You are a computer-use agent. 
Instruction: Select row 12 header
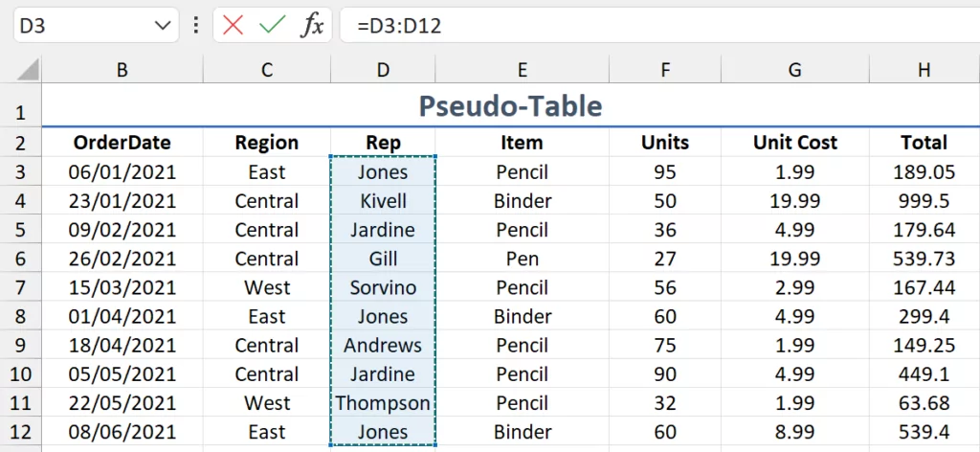(x=20, y=432)
